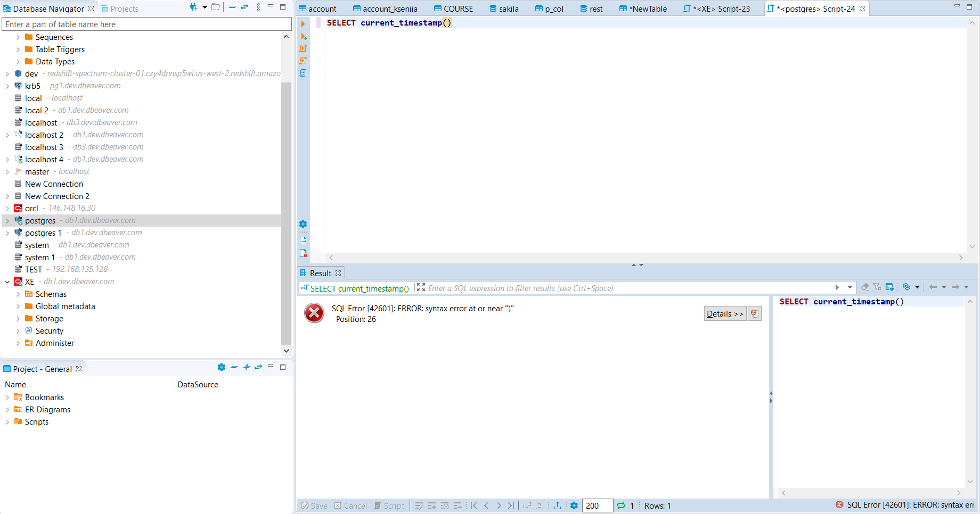Screen dimensions: 980x514
Task: Click the fetch size field showing 200
Action: click(597, 505)
